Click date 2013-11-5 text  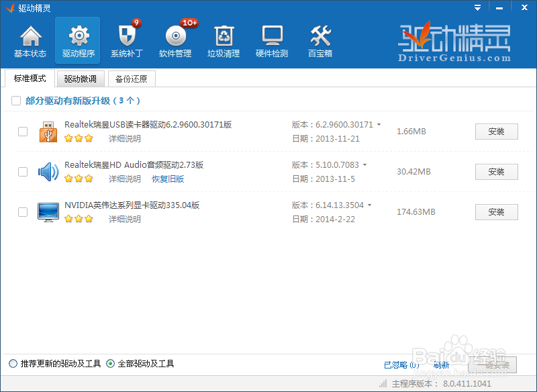335,179
